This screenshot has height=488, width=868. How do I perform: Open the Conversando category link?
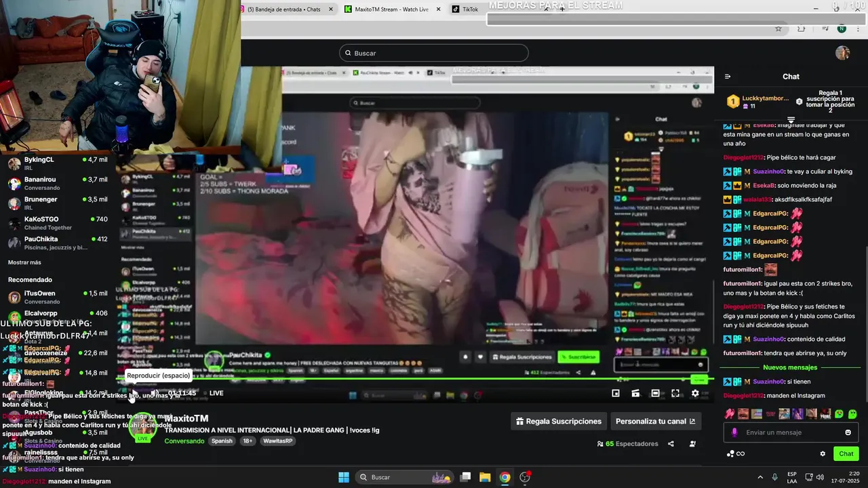pyautogui.click(x=184, y=441)
